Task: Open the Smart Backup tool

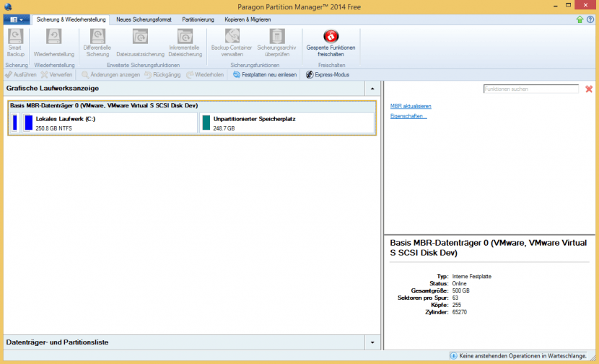Action: [15, 43]
